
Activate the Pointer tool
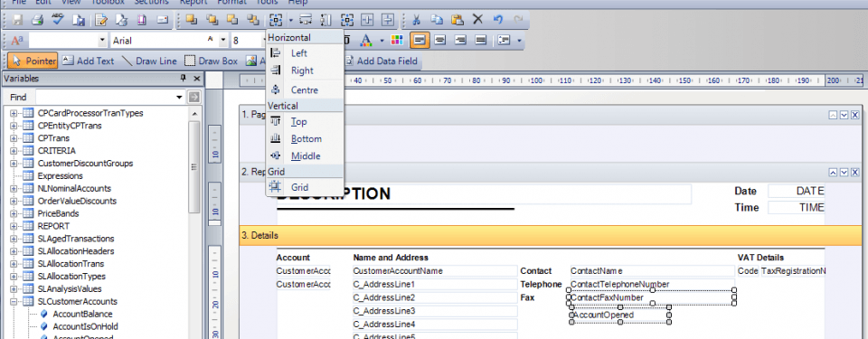coord(33,61)
